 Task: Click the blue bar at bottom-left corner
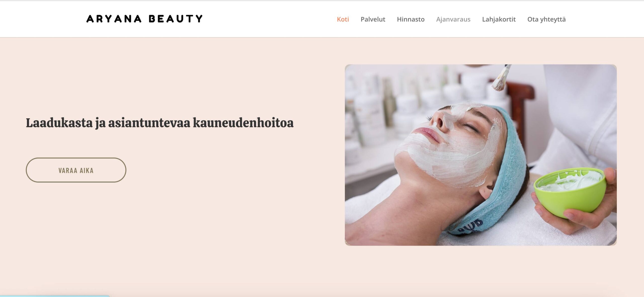click(x=55, y=296)
